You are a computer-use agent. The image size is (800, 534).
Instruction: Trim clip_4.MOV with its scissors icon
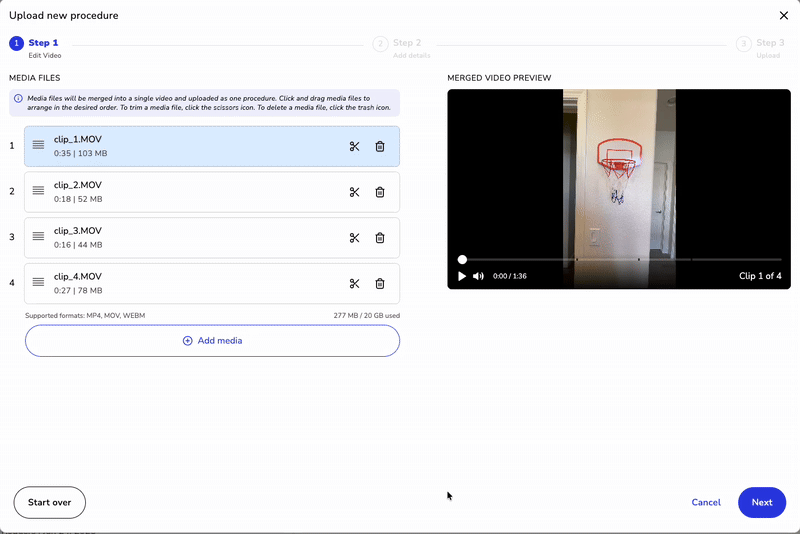354,284
